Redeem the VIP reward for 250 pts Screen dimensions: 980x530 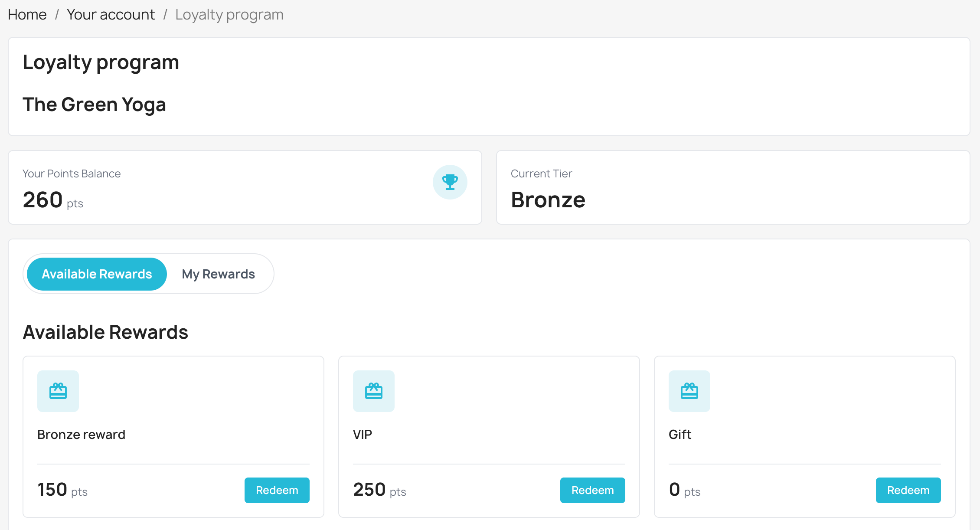(592, 490)
